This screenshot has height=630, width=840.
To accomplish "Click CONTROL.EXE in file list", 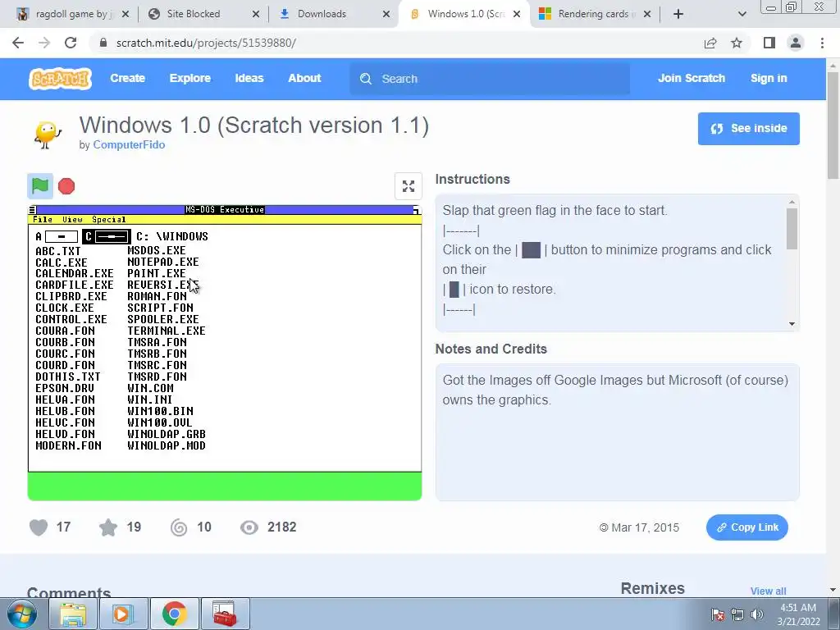I will 71,320.
